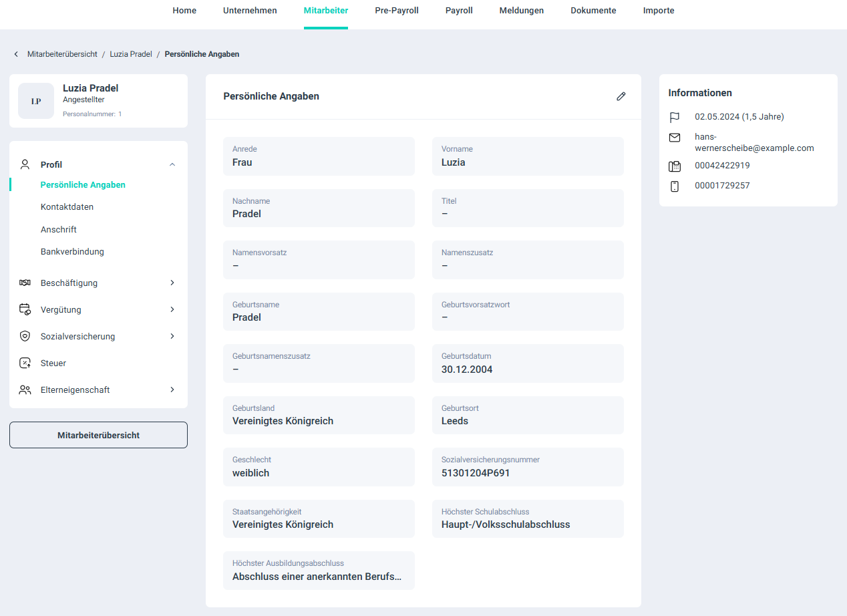The height and width of the screenshot is (616, 847).
Task: Click the Luzia Pradel breadcrumb link
Action: (131, 54)
